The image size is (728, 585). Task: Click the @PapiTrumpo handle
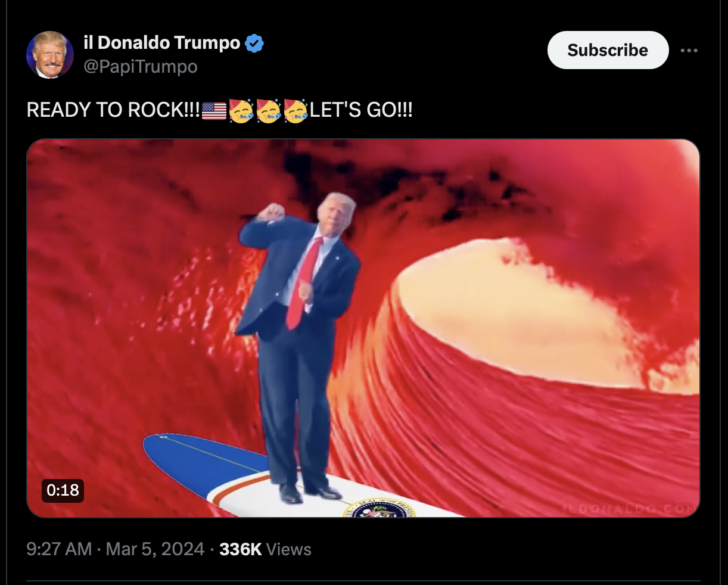(x=141, y=66)
